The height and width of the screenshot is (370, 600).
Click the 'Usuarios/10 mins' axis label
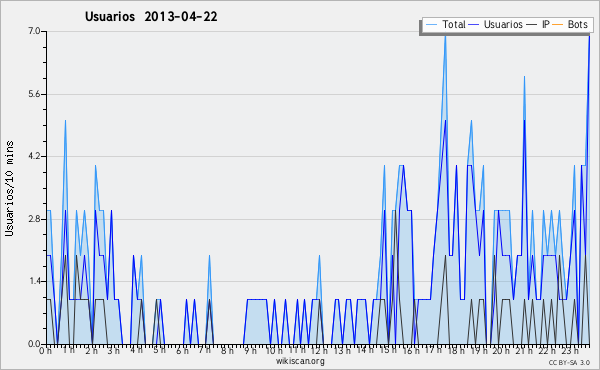[9, 188]
